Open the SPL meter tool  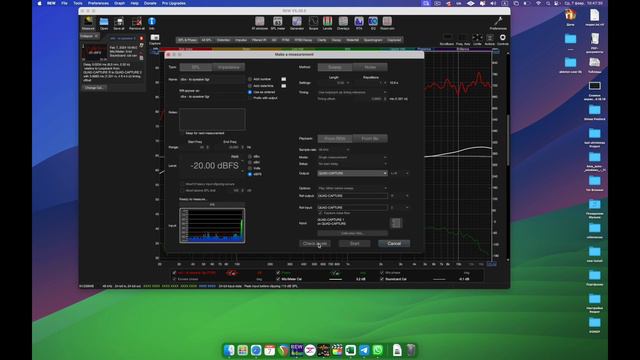point(278,23)
